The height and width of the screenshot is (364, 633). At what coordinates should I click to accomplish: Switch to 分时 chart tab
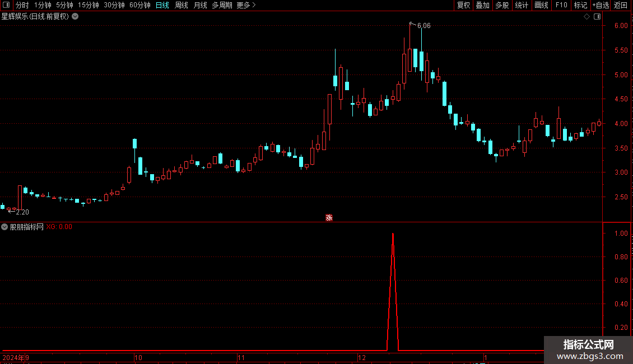click(22, 5)
